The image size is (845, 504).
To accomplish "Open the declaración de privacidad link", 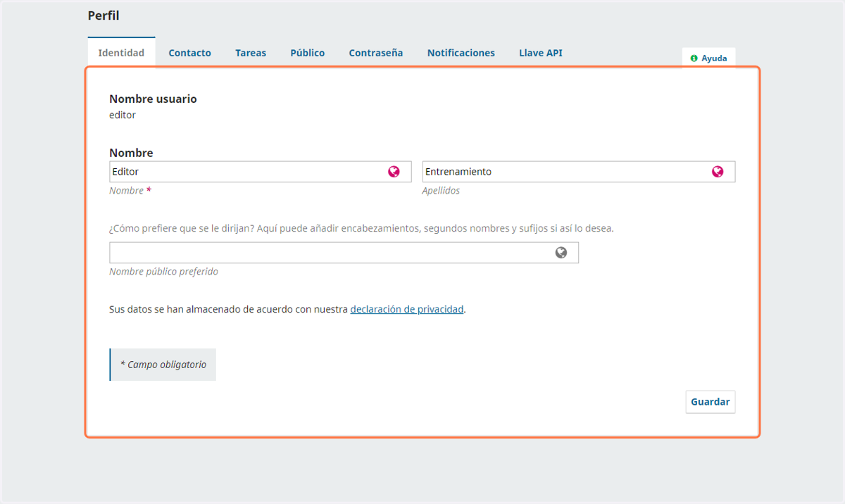I will pos(407,309).
